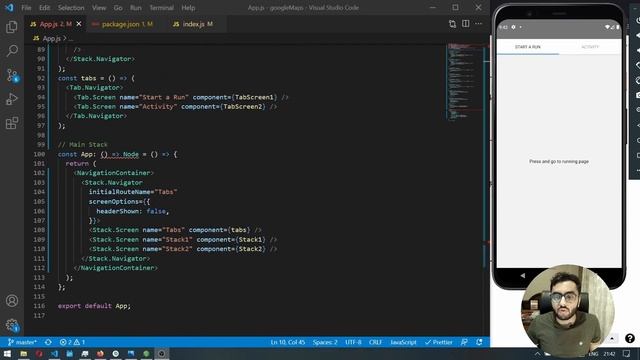Open the Run and Debug view

pos(12,99)
